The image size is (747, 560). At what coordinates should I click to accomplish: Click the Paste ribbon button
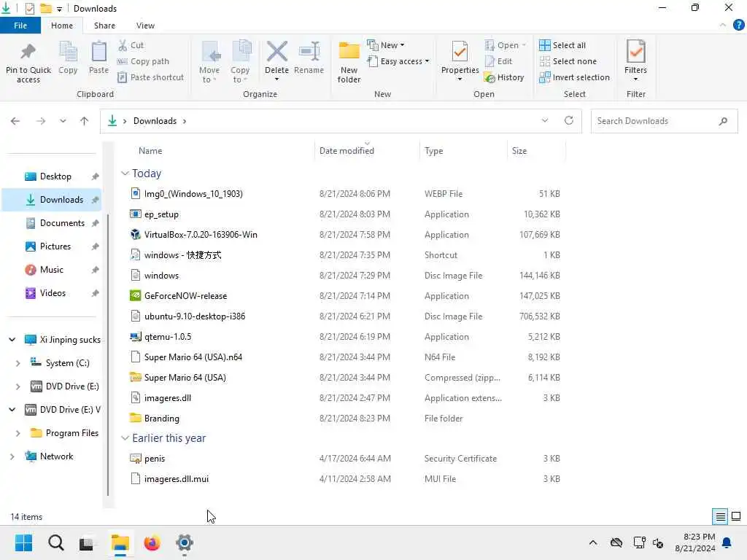pos(98,57)
